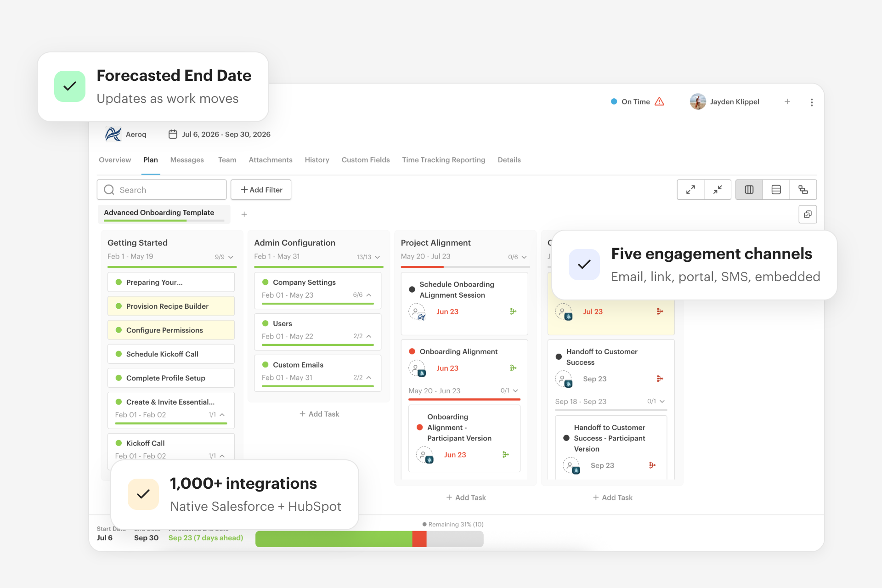Open the Messages tab
Viewport: 882px width, 588px height.
point(187,160)
